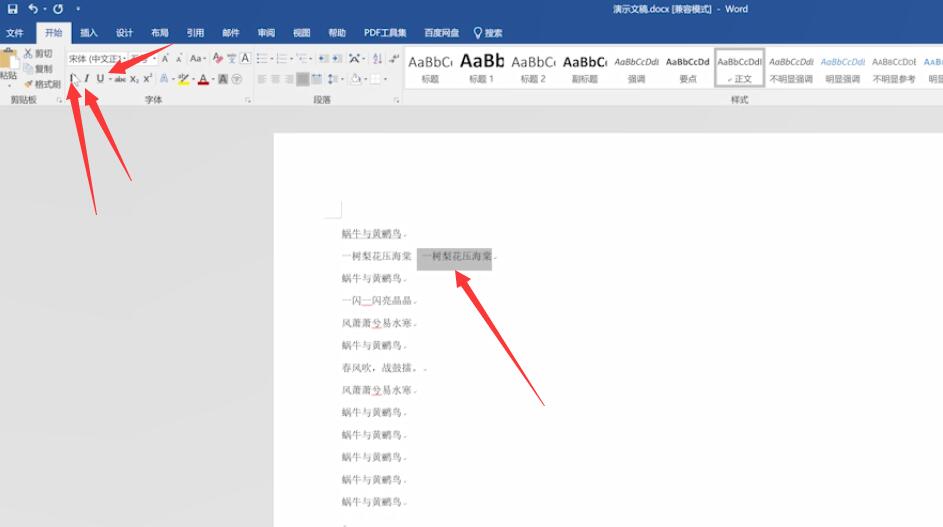Click the enclosed character (circled 字) icon
The image size is (943, 527).
coord(237,79)
